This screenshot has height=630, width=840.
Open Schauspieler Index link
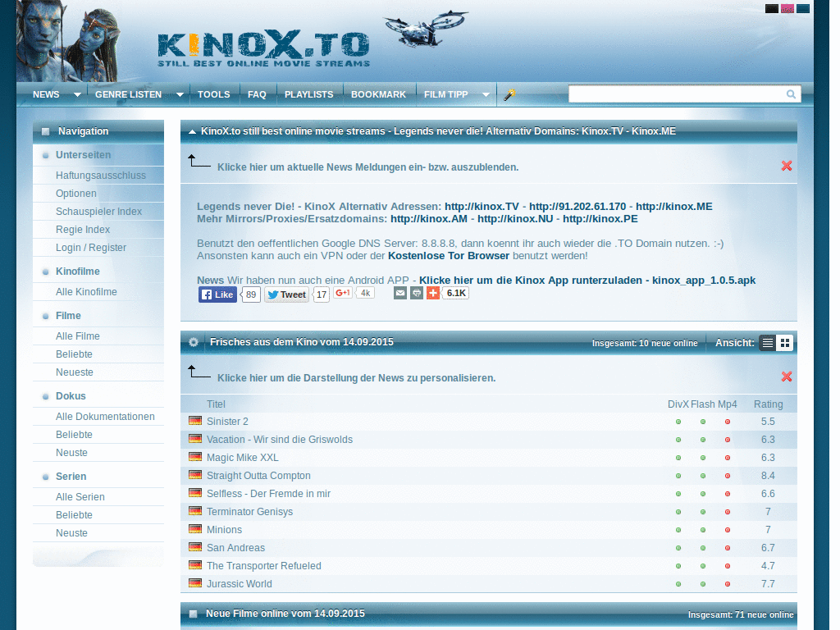[98, 212]
